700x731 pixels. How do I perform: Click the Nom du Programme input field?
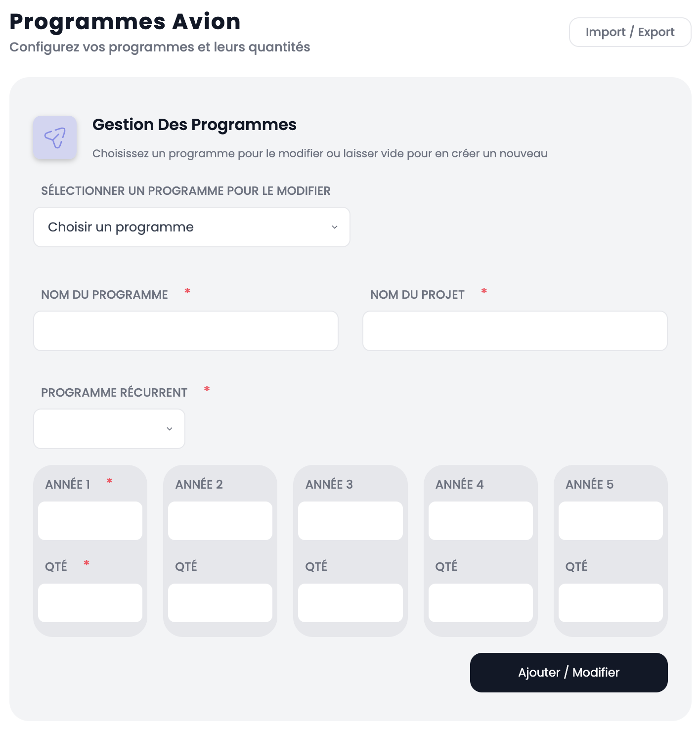click(185, 330)
